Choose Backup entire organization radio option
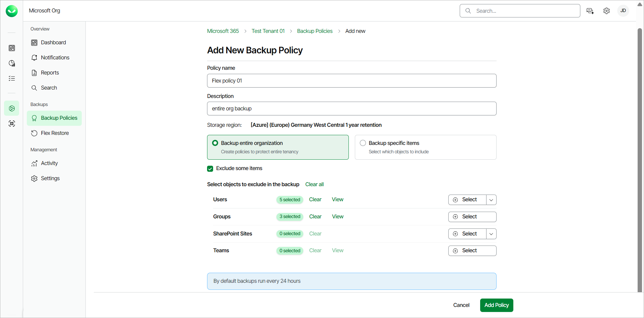Screen dimensions: 644x318 click(215, 143)
